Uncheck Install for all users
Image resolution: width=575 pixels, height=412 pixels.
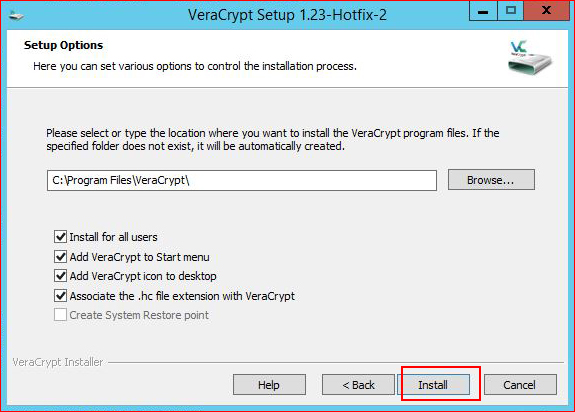coord(60,237)
